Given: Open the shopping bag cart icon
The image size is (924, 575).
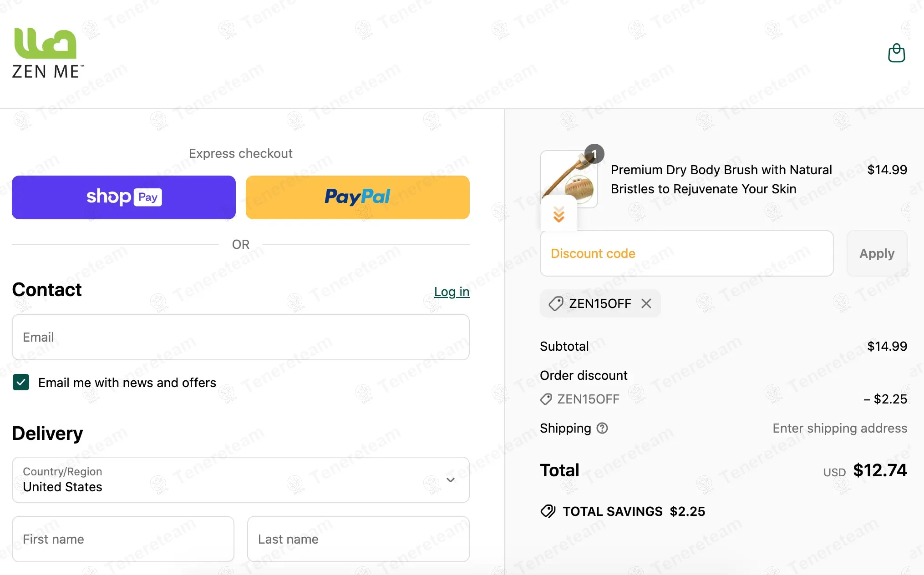Looking at the screenshot, I should pyautogui.click(x=896, y=53).
